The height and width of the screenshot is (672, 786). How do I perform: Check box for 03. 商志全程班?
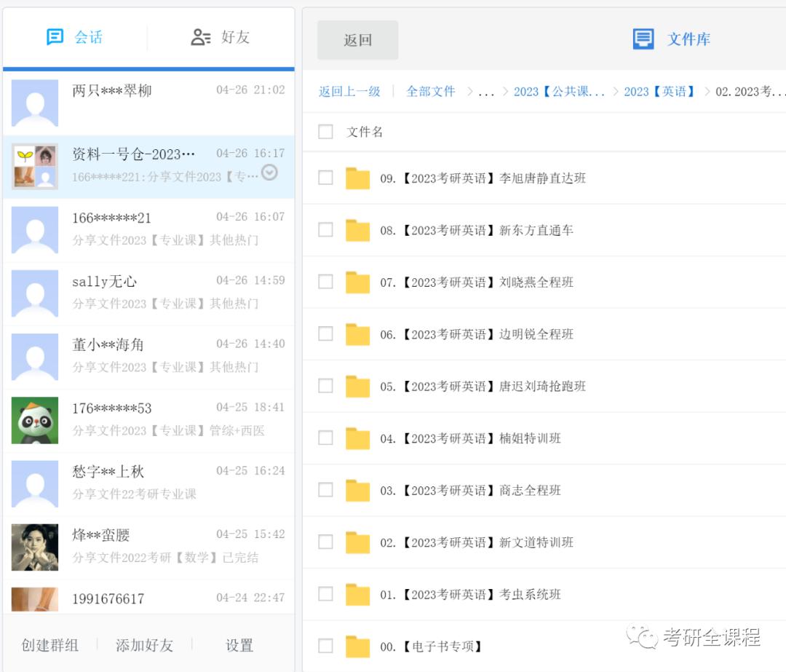[x=326, y=490]
